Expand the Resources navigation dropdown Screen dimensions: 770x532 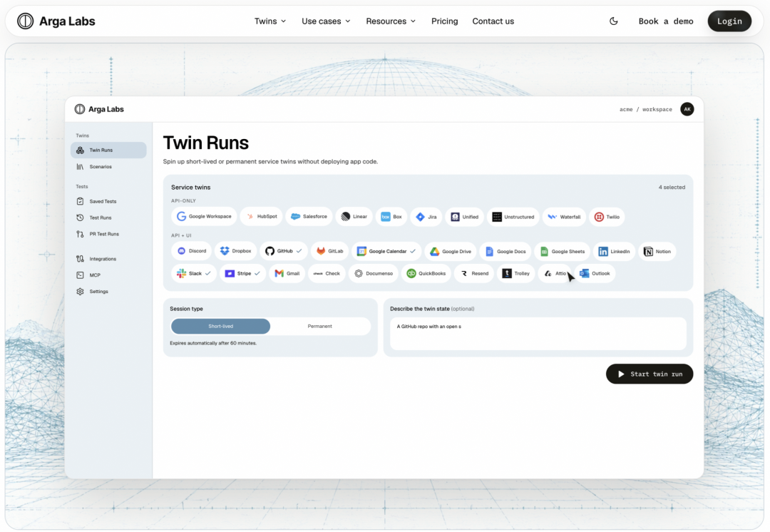click(391, 21)
